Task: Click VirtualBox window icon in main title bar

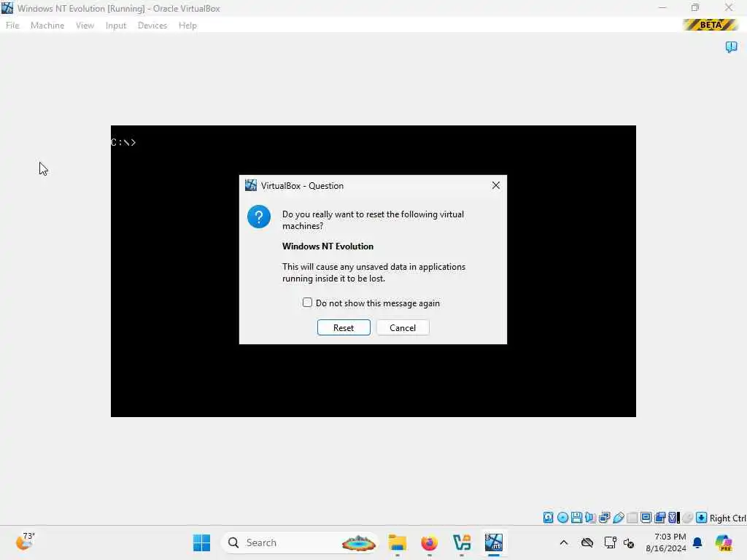Action: pyautogui.click(x=7, y=7)
